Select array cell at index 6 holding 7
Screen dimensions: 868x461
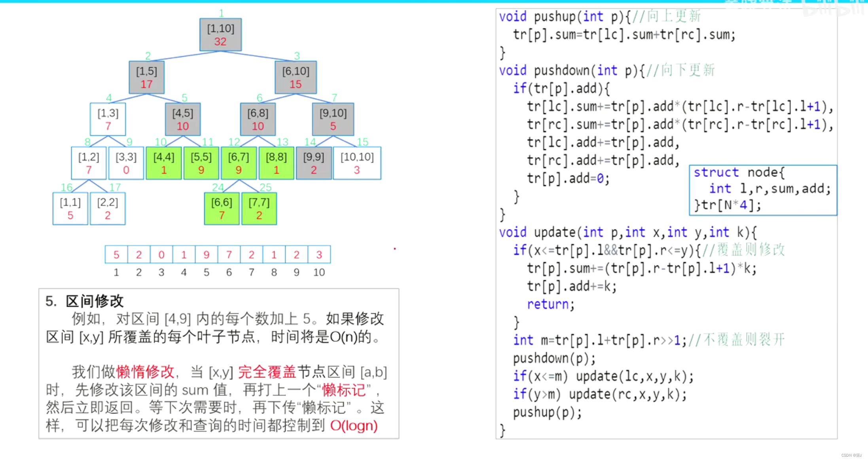click(x=229, y=254)
